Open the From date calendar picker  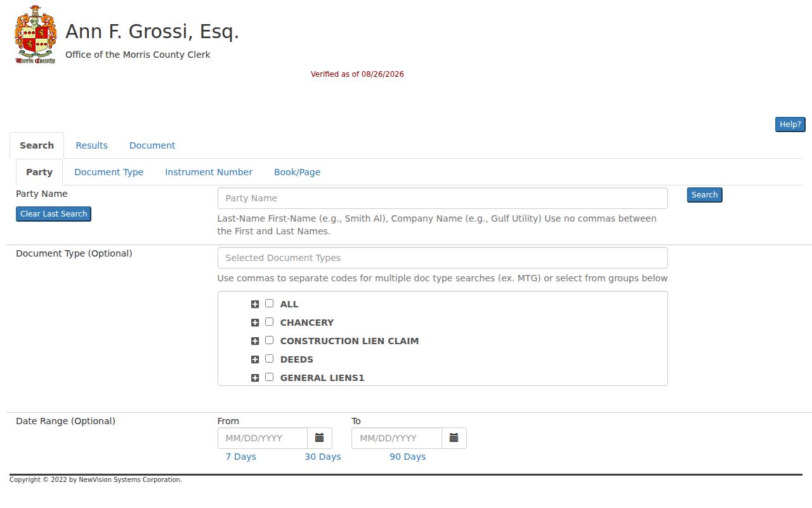point(320,438)
